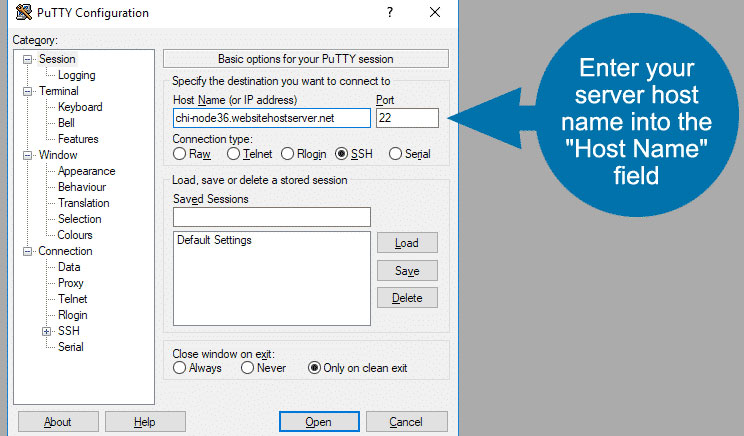The image size is (744, 436).
Task: Go to Colours settings in tree
Action: click(x=75, y=235)
